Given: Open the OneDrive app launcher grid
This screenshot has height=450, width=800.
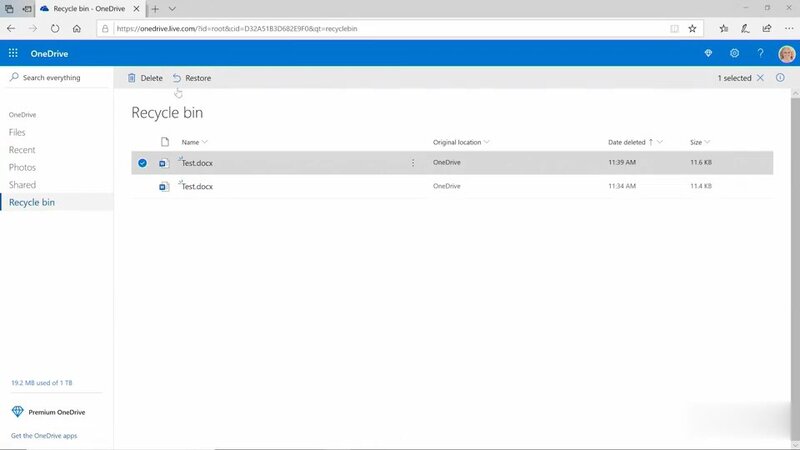Looking at the screenshot, I should coord(13,53).
